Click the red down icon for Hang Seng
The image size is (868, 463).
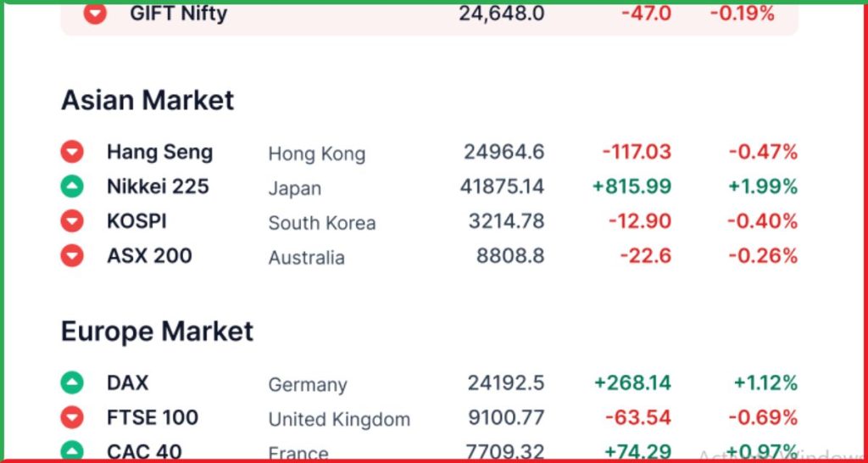pyautogui.click(x=72, y=152)
